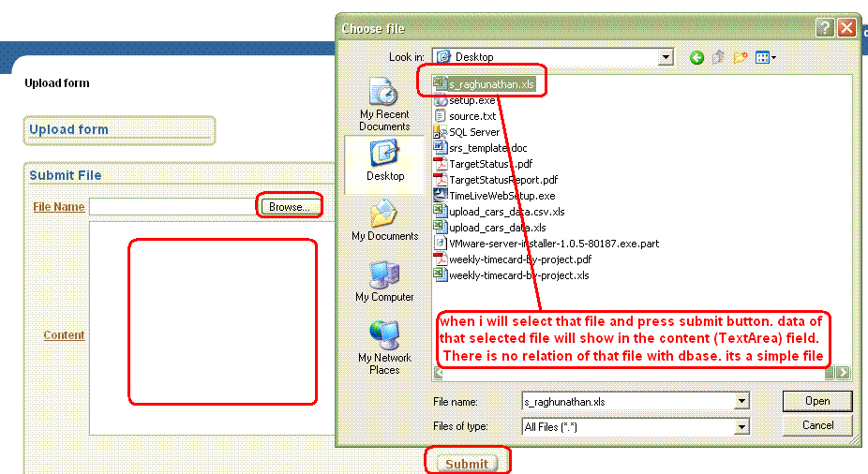Click the Browse... button
The image size is (868, 474).
click(x=290, y=207)
